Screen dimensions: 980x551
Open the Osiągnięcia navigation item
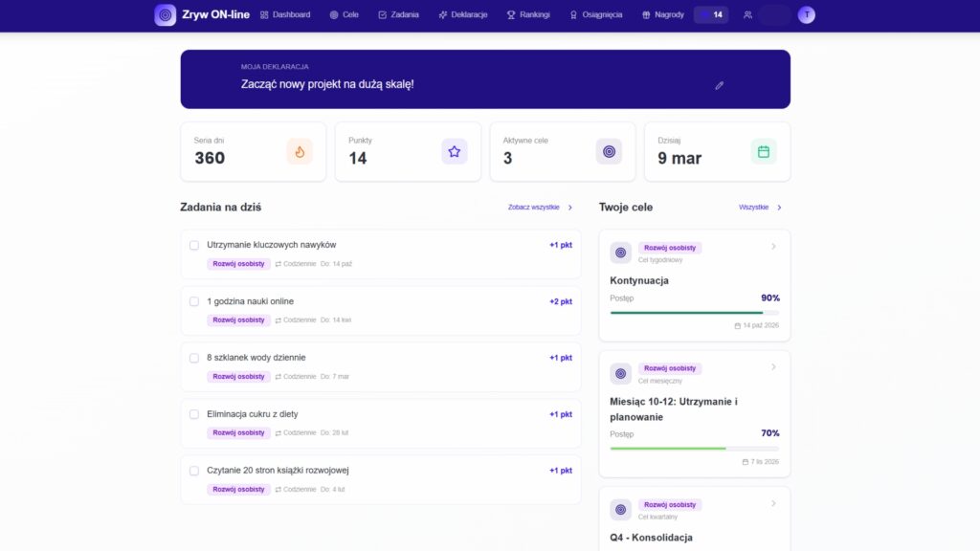tap(595, 15)
